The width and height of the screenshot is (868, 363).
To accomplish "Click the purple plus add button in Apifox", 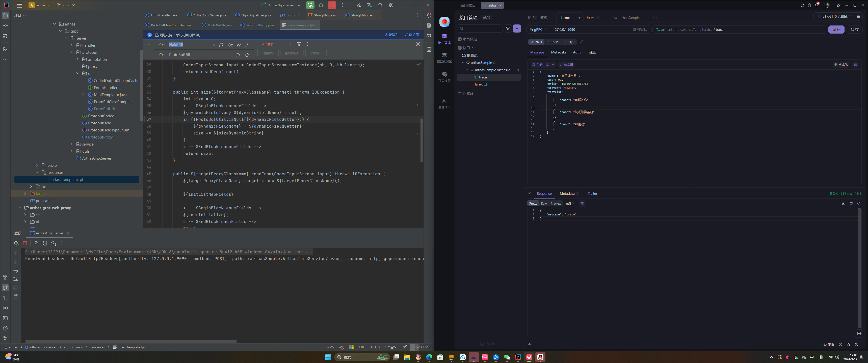I will tap(517, 29).
